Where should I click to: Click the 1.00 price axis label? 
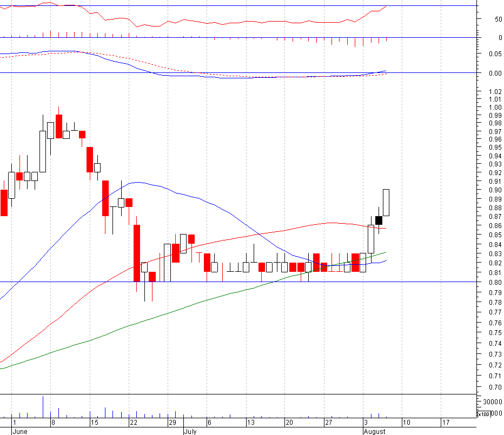495,108
